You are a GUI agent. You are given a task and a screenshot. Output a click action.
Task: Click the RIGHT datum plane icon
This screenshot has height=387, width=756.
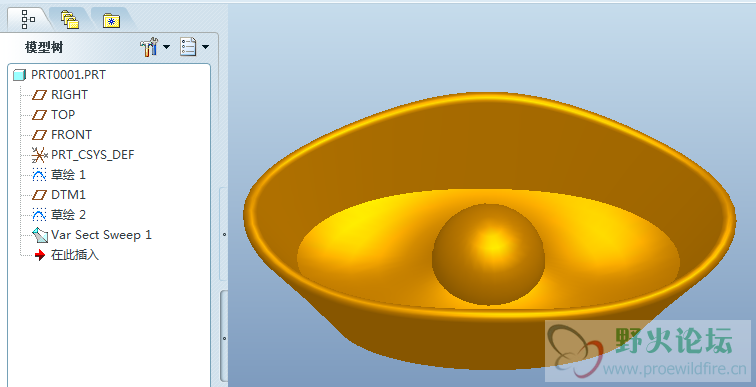(x=40, y=95)
